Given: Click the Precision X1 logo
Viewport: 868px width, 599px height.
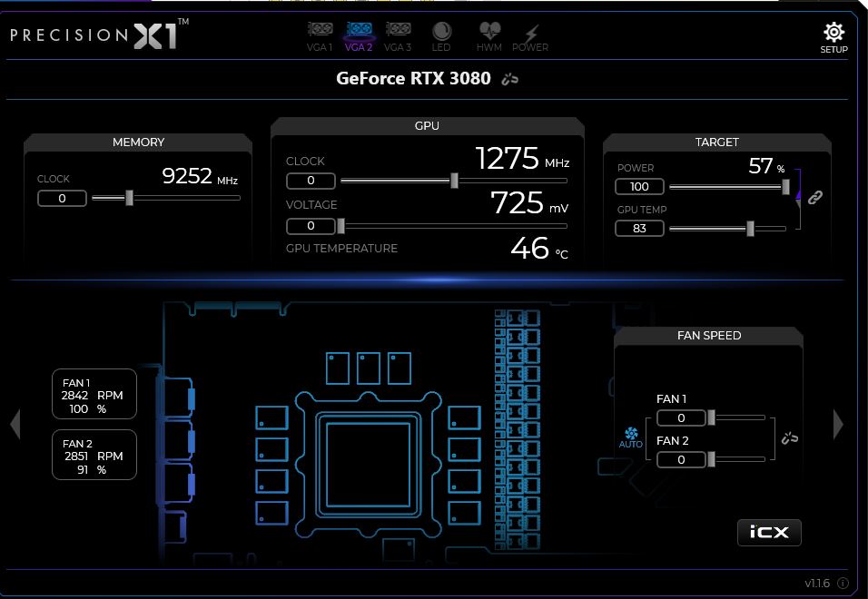Looking at the screenshot, I should point(100,34).
